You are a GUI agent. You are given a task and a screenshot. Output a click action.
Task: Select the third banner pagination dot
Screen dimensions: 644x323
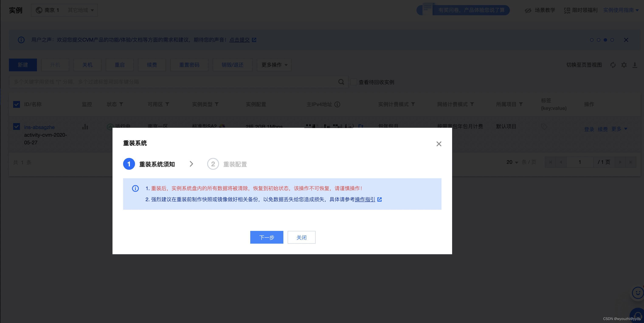[x=605, y=40]
